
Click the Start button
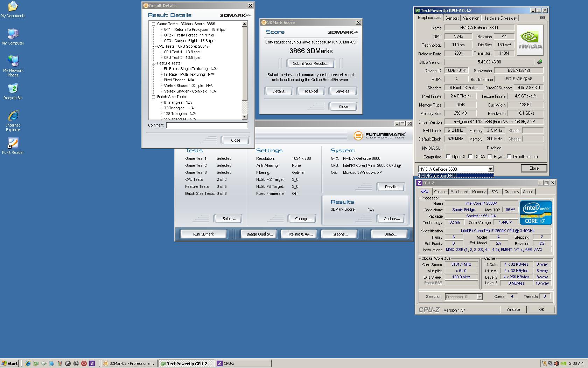(10, 363)
